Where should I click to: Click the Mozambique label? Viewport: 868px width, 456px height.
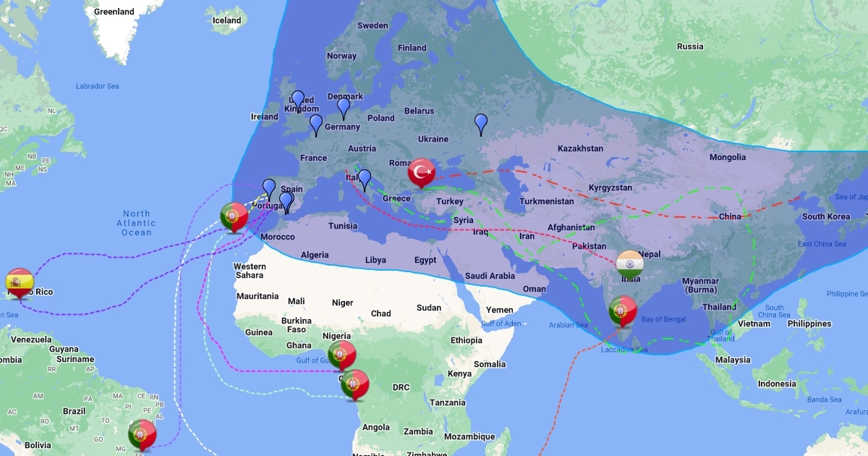(x=469, y=436)
